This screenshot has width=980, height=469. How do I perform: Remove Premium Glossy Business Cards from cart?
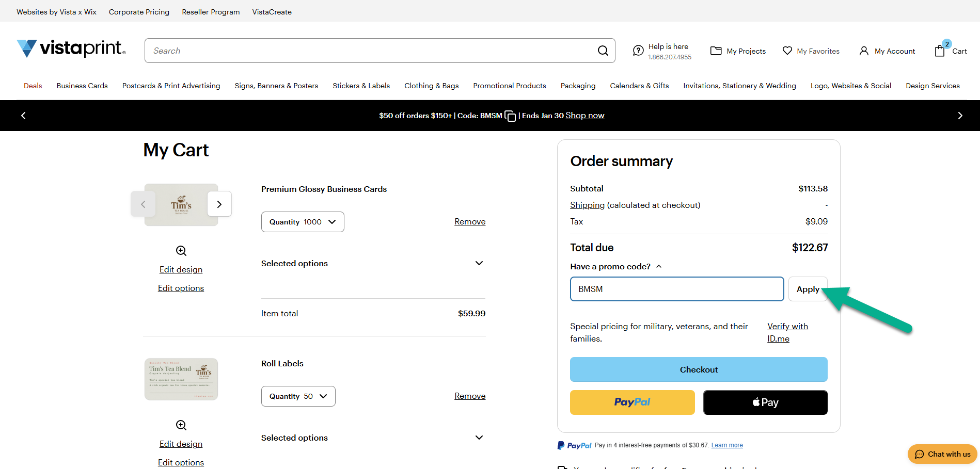(470, 222)
